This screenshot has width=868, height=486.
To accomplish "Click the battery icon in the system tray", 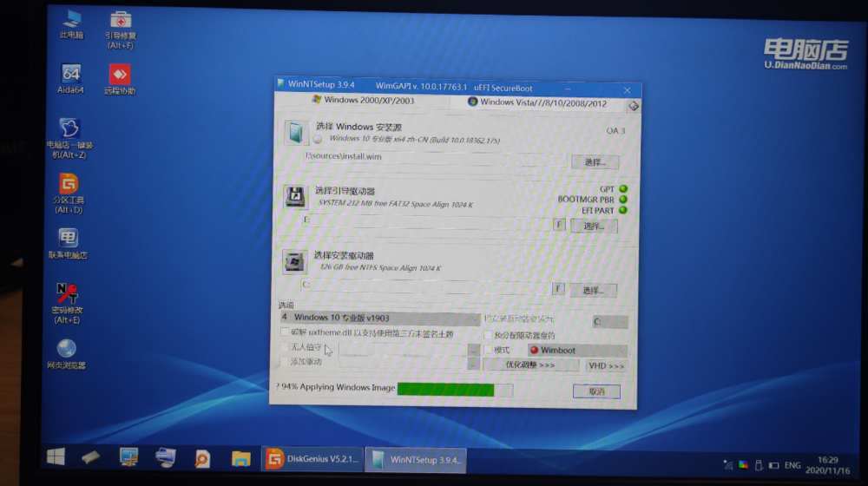I will click(x=774, y=465).
